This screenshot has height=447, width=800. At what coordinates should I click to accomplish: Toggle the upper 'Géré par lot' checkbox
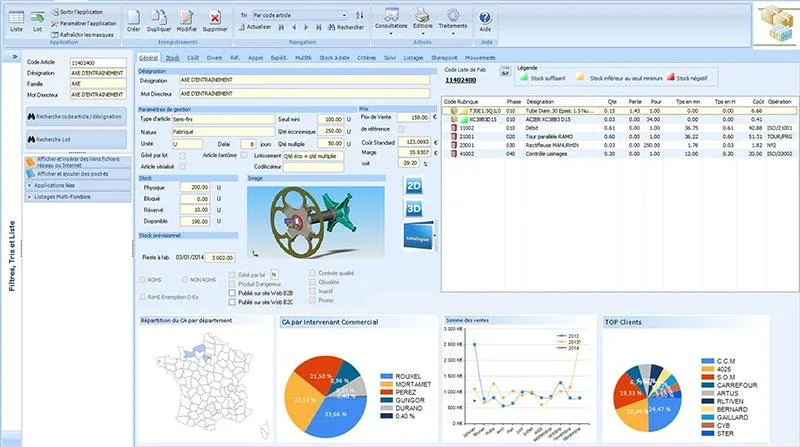click(x=182, y=156)
